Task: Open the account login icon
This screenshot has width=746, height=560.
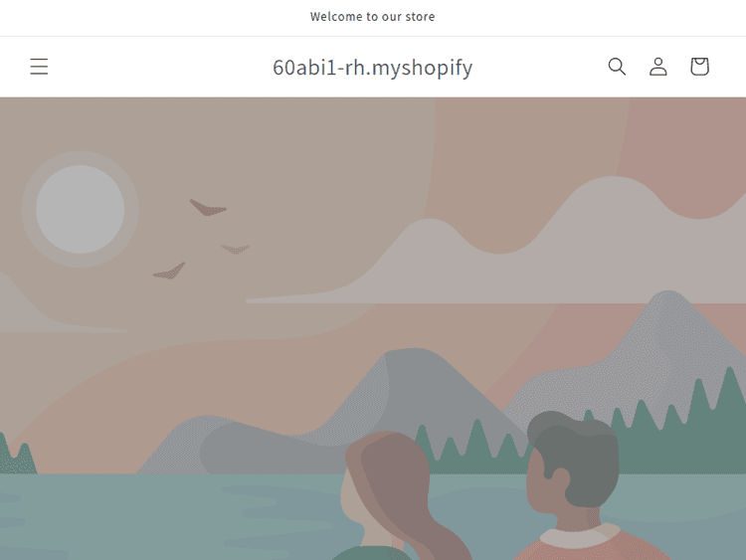Action: [658, 67]
